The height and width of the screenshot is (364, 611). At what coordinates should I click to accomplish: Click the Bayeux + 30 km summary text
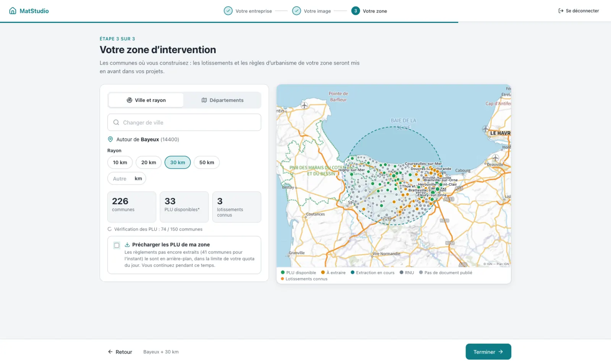161,352
